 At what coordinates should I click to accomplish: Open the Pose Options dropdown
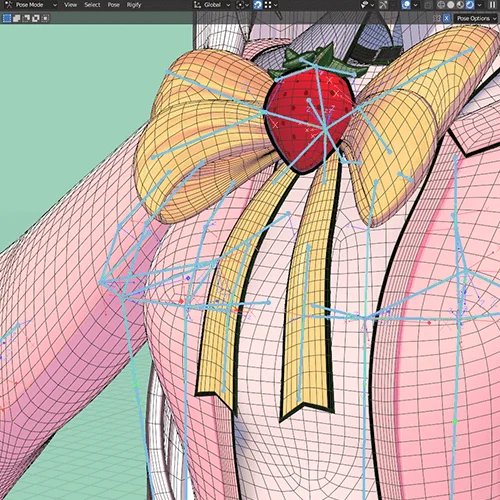(476, 18)
